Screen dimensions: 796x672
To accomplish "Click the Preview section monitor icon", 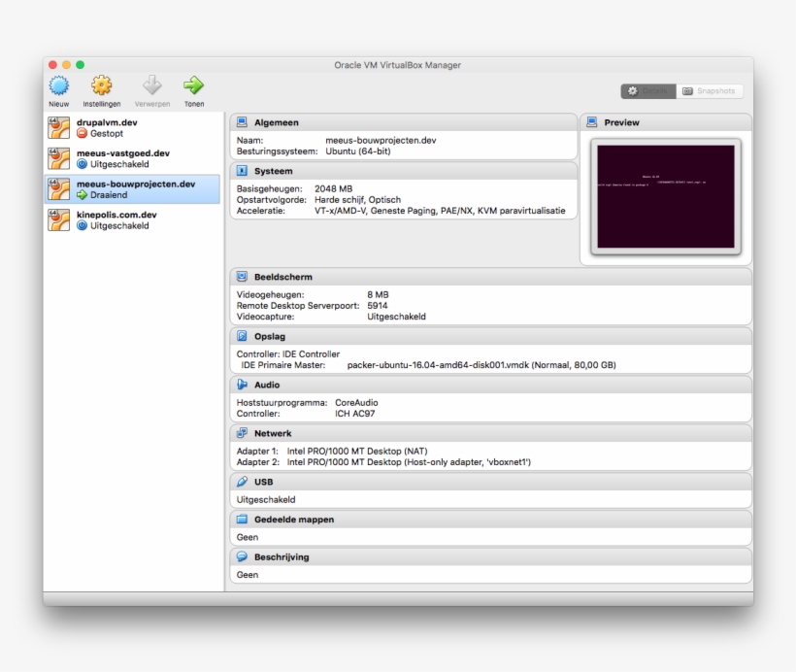I will pyautogui.click(x=592, y=122).
